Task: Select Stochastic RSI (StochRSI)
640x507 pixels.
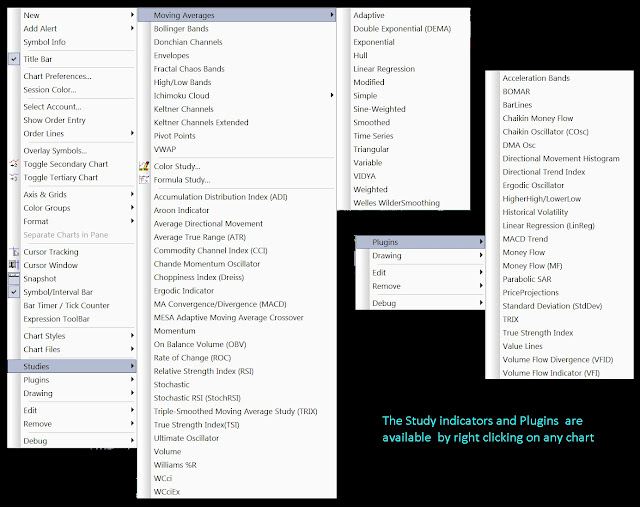Action: (197, 398)
